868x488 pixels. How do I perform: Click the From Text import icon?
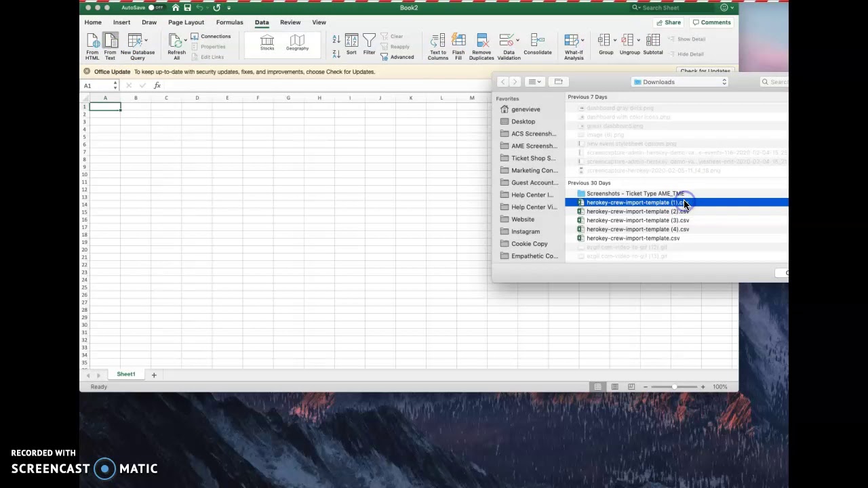[x=110, y=46]
